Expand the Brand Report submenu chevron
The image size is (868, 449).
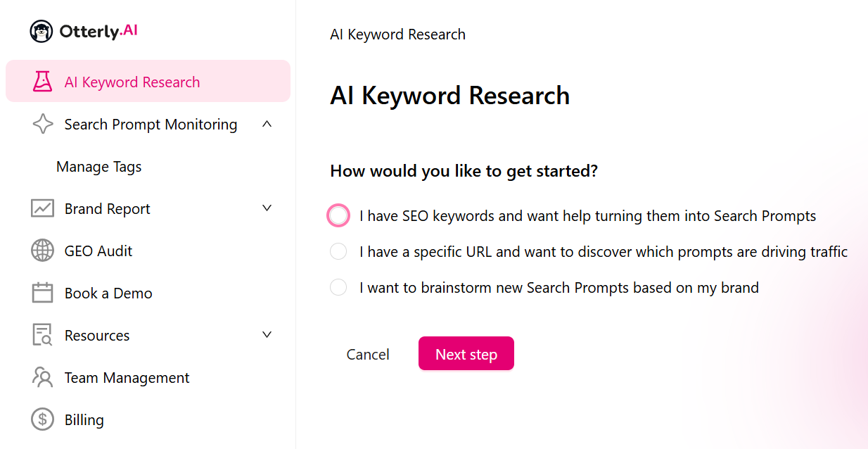[x=267, y=208]
